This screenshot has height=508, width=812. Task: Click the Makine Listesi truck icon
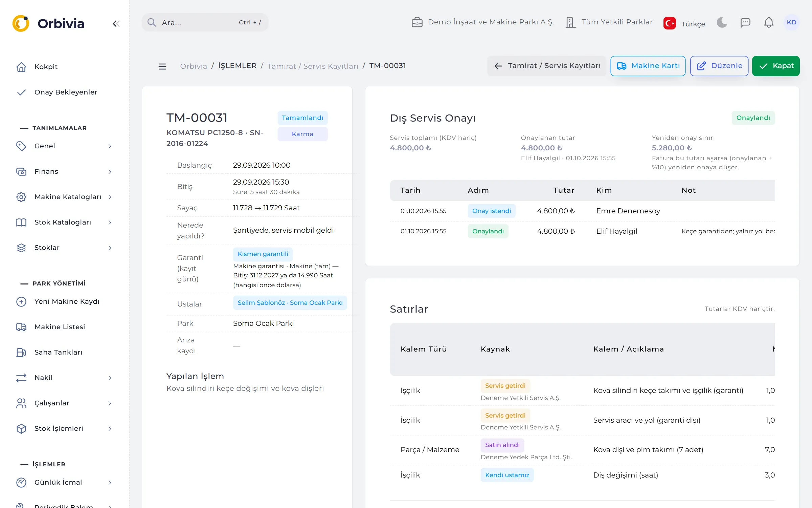coord(21,327)
